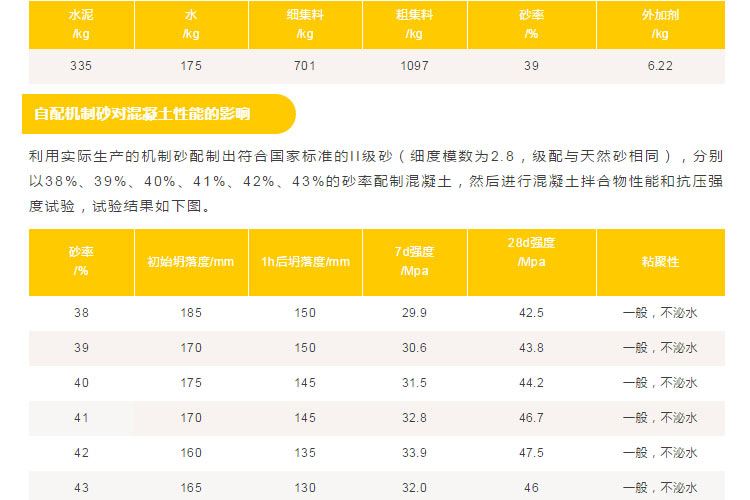This screenshot has width=750, height=500.
Task: Click the paragraph text starting with 利用实际生产
Action: click(375, 182)
